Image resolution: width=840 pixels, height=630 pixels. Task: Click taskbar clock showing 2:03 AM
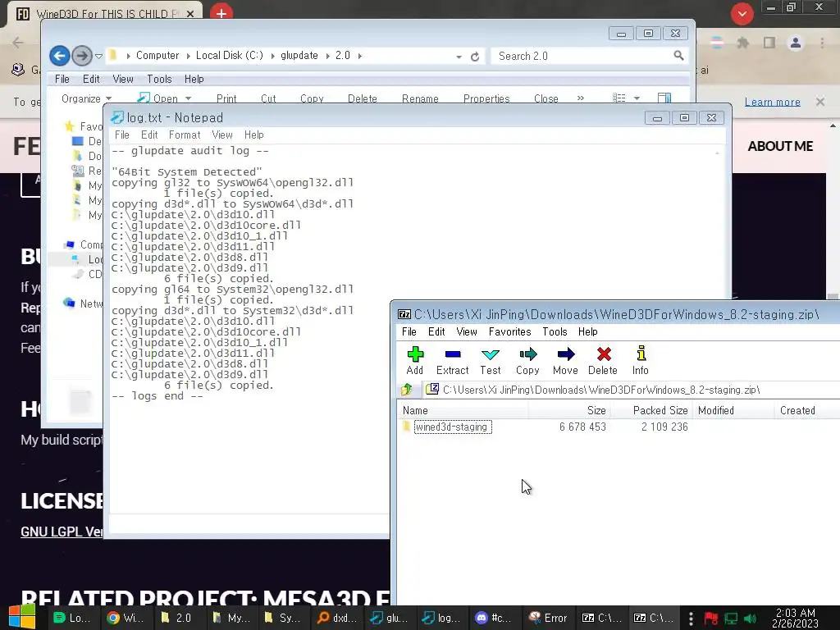click(795, 619)
